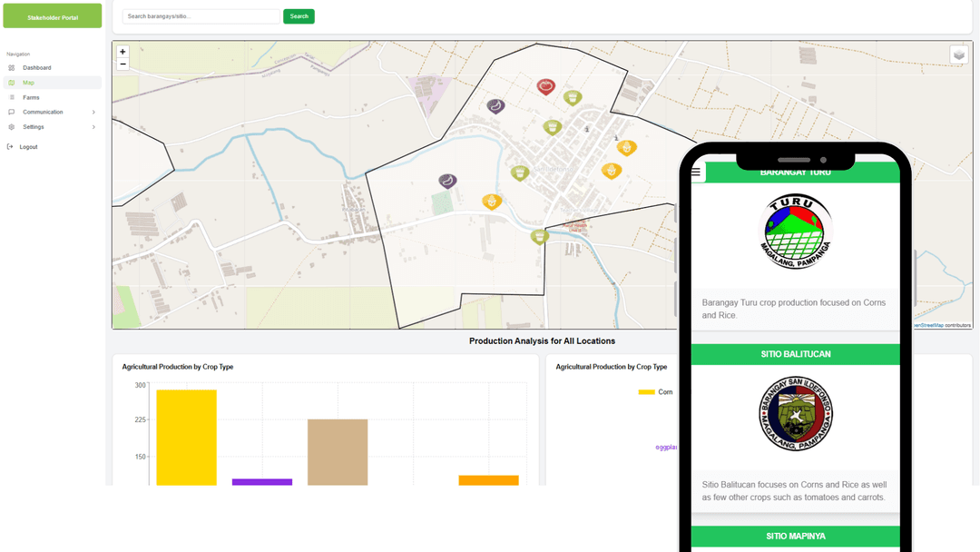Click the orange bar in the chart
Screen dimensions: 980x552
pos(489,481)
